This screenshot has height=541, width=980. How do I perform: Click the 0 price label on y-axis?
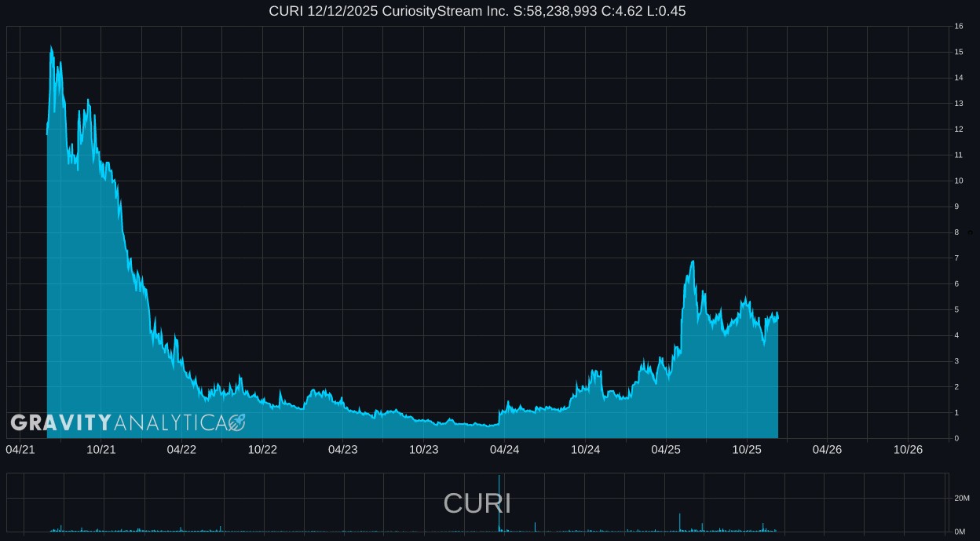pyautogui.click(x=956, y=438)
